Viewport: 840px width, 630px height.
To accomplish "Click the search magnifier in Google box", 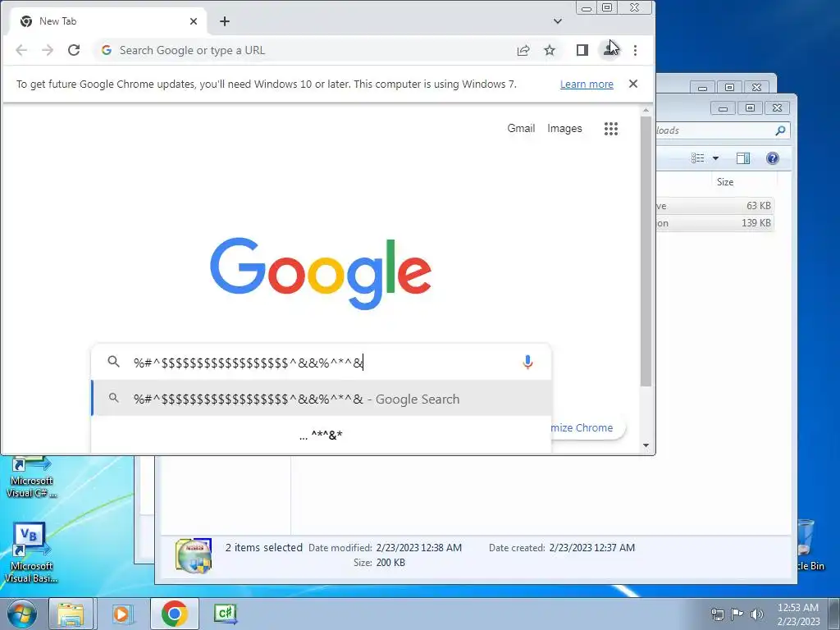I will pyautogui.click(x=113, y=362).
